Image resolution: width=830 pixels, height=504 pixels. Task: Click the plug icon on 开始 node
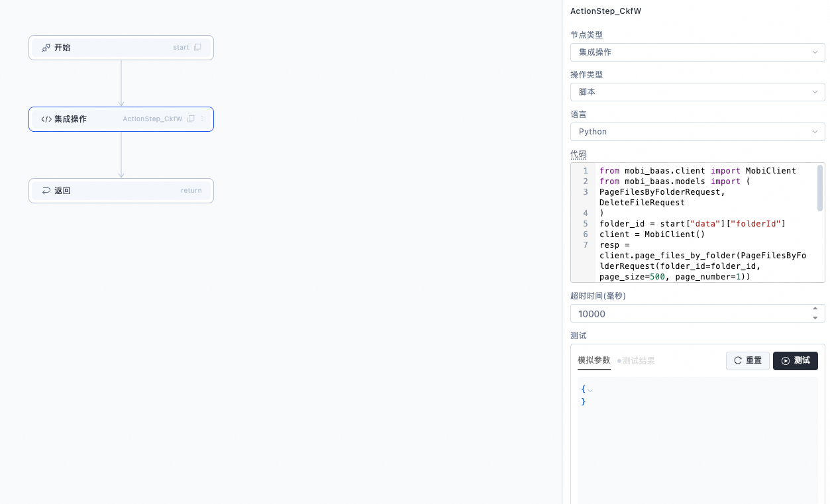tap(46, 48)
